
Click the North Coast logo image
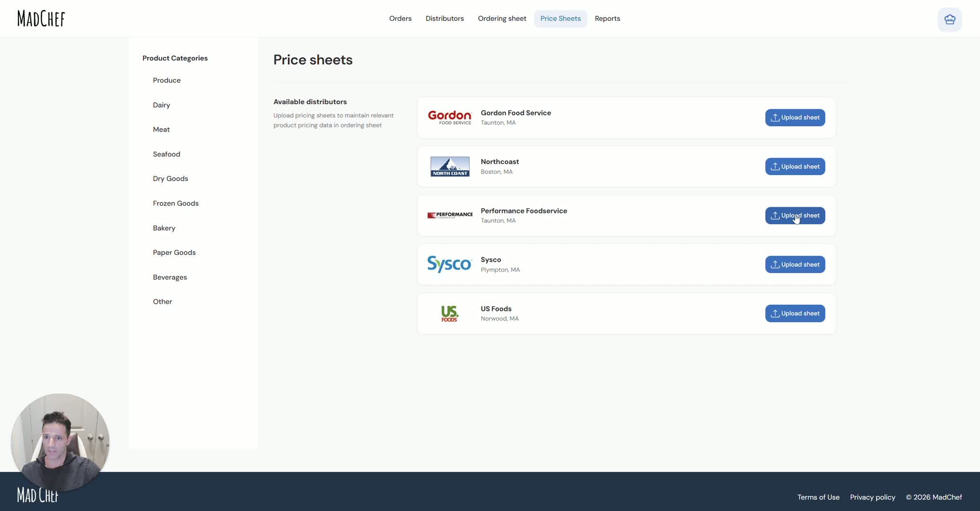pyautogui.click(x=450, y=167)
